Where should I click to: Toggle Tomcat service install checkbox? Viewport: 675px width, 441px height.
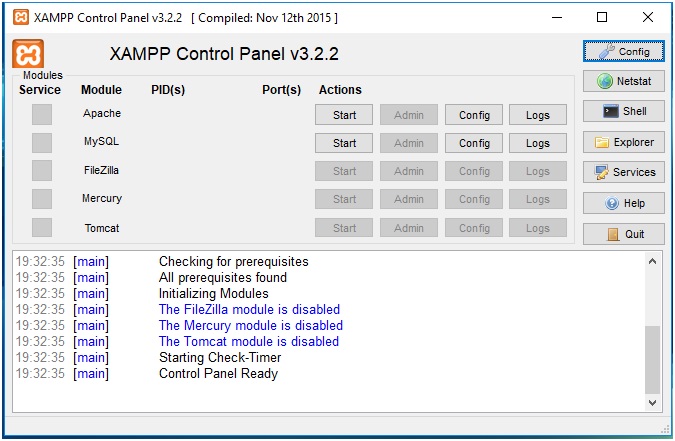(x=42, y=227)
